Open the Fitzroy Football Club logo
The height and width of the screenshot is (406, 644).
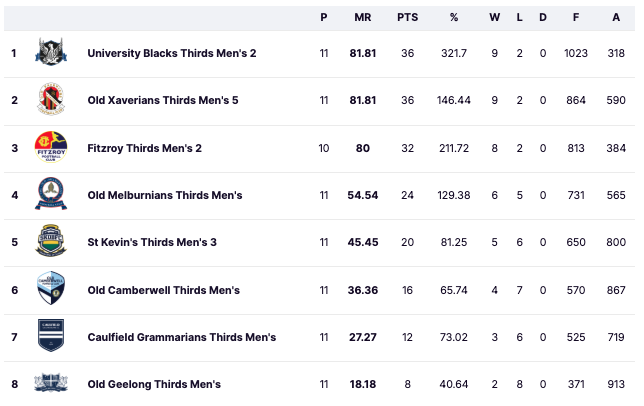[x=51, y=147]
